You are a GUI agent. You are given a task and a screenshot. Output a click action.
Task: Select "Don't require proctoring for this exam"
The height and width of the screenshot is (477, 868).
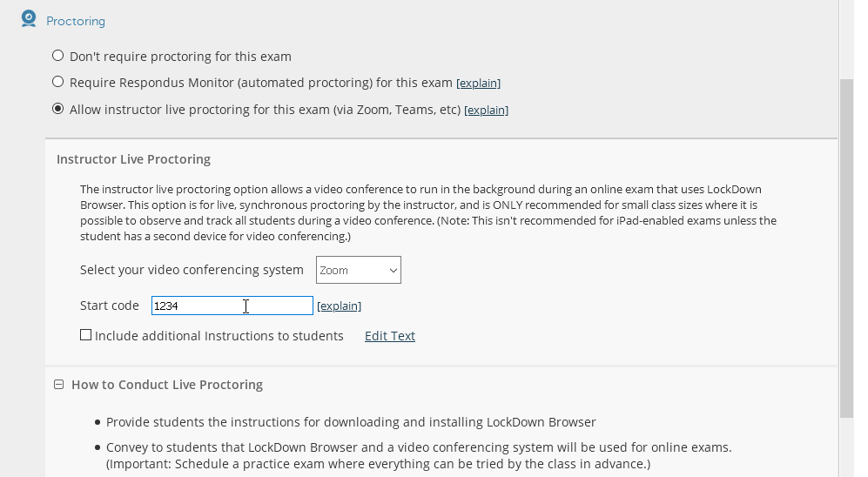pos(58,56)
